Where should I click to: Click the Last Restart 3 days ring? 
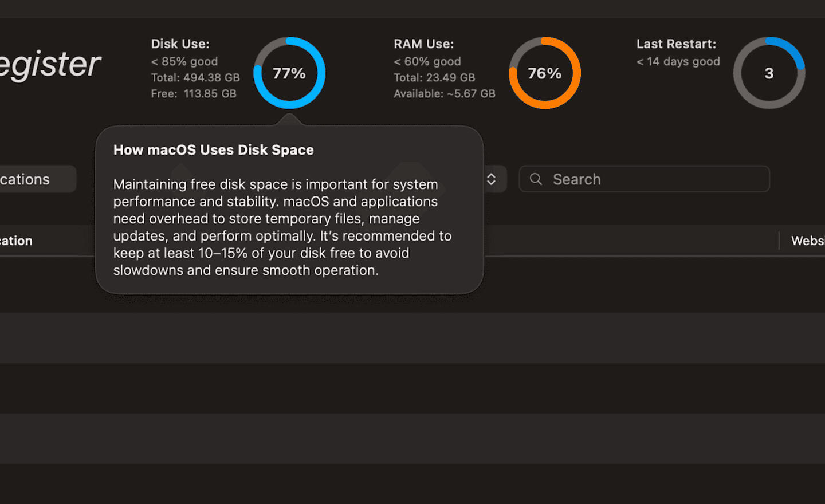pyautogui.click(x=769, y=73)
